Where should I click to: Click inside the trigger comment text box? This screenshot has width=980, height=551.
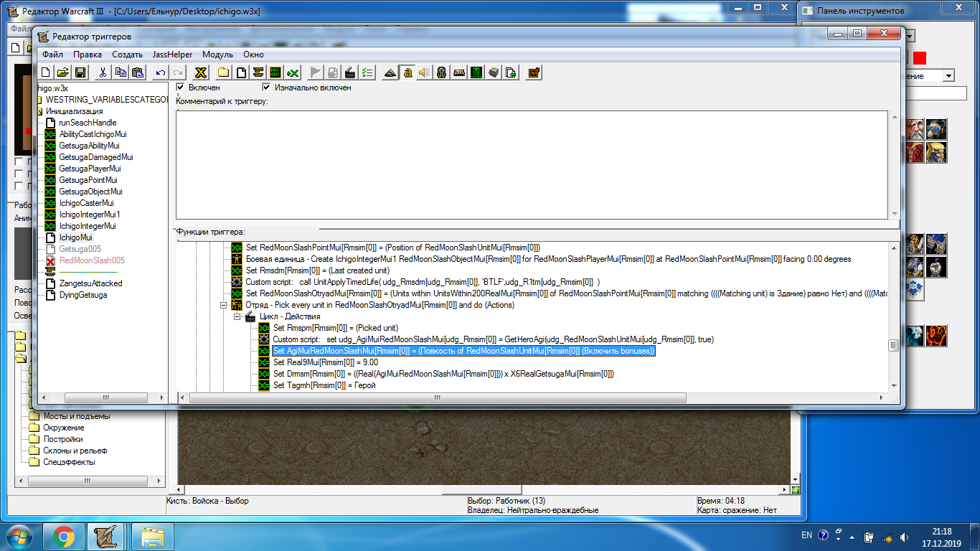point(532,164)
